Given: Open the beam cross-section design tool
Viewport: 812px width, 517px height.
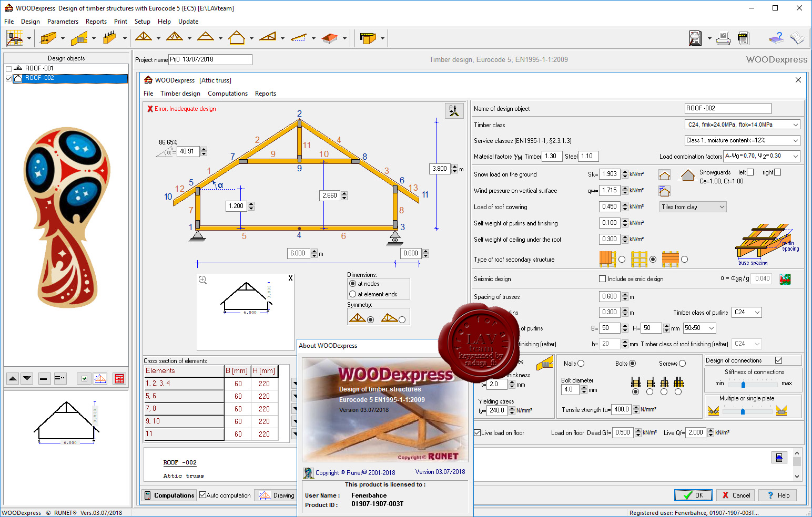Looking at the screenshot, I should pyautogui.click(x=14, y=38).
